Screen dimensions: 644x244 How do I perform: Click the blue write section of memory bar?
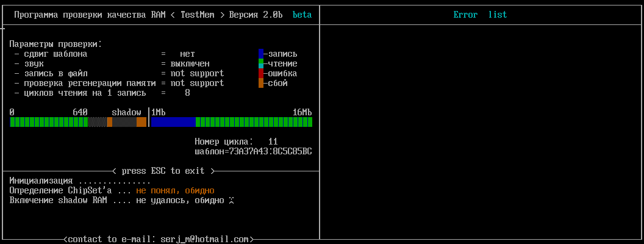pos(173,122)
